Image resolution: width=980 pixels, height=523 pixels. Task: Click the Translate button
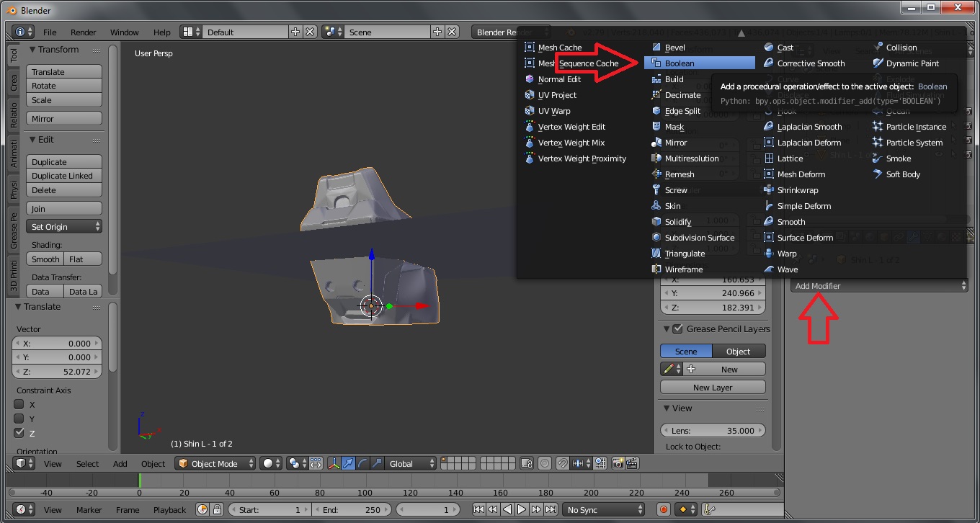64,72
